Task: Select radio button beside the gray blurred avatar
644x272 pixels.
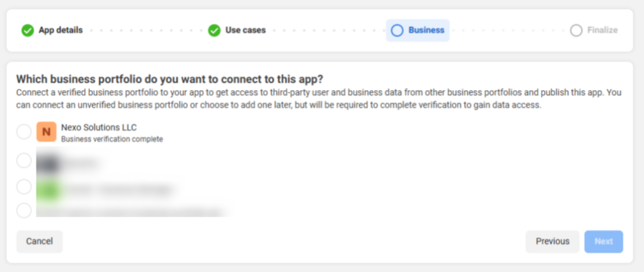Action: pos(24,161)
